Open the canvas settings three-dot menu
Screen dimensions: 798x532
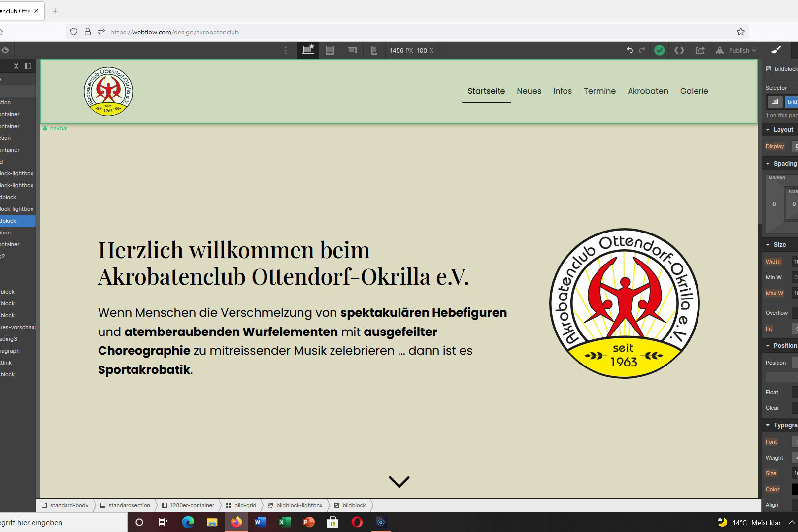click(286, 50)
